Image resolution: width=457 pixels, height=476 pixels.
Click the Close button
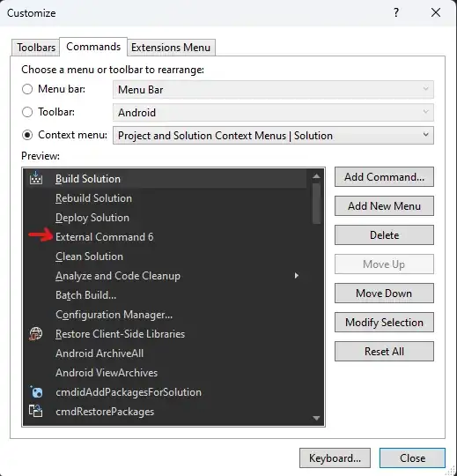[x=412, y=457]
